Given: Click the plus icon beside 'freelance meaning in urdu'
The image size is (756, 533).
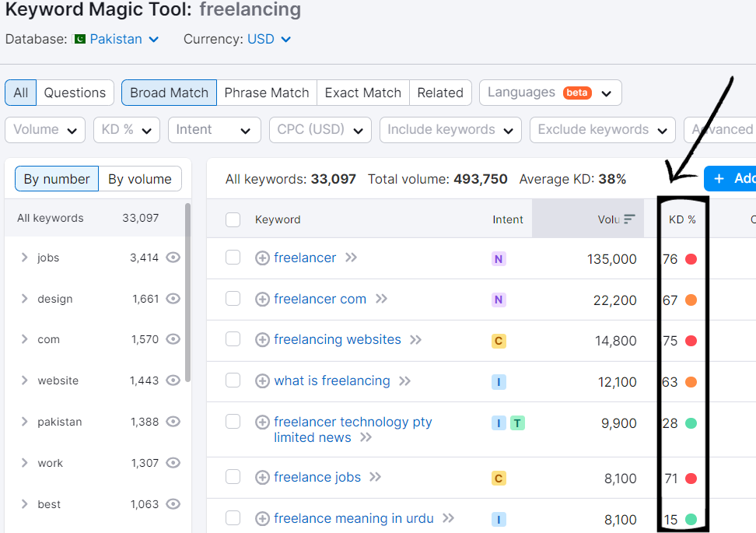Looking at the screenshot, I should (263, 519).
